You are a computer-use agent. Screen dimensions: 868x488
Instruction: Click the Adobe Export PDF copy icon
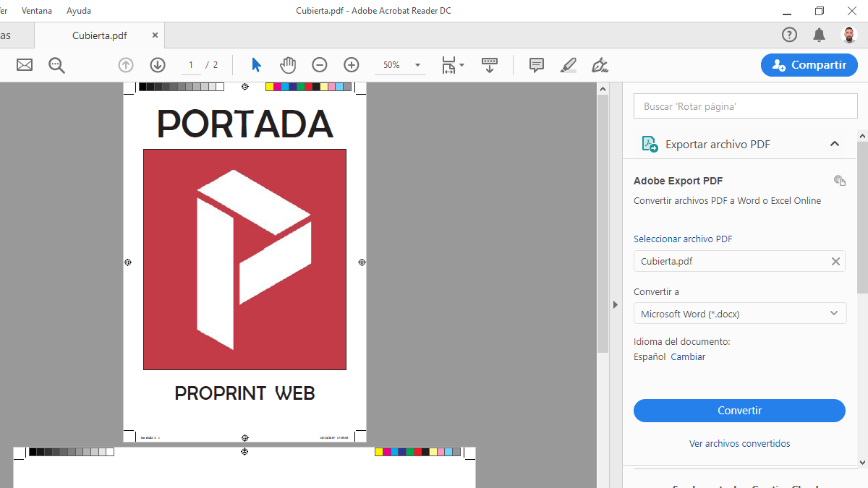(x=839, y=181)
